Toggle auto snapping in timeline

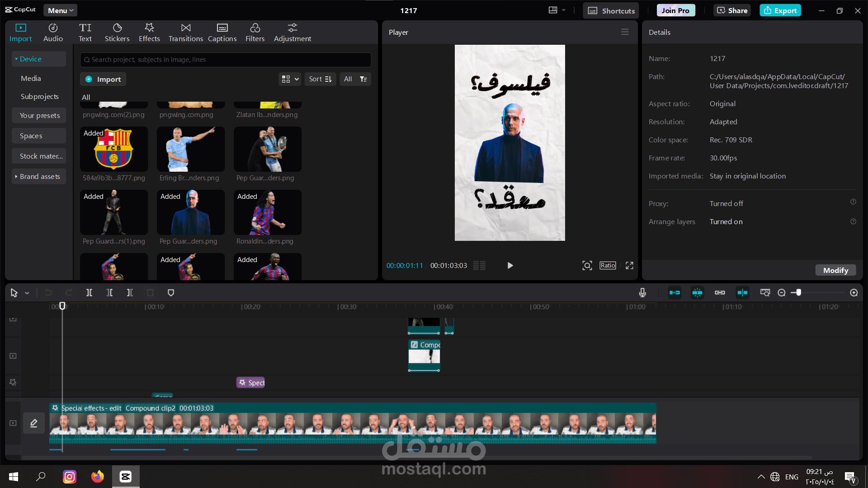698,293
